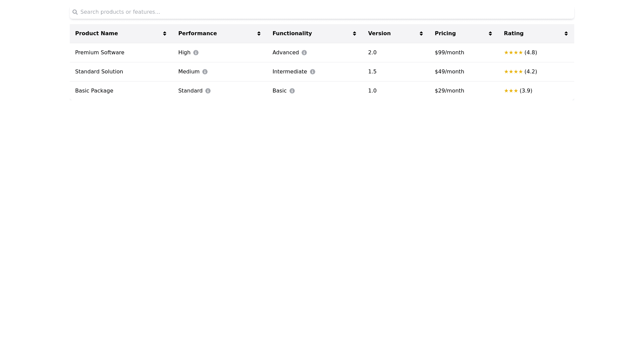The height and width of the screenshot is (362, 644).
Task: Select the Premium Software row name
Action: coord(100,53)
